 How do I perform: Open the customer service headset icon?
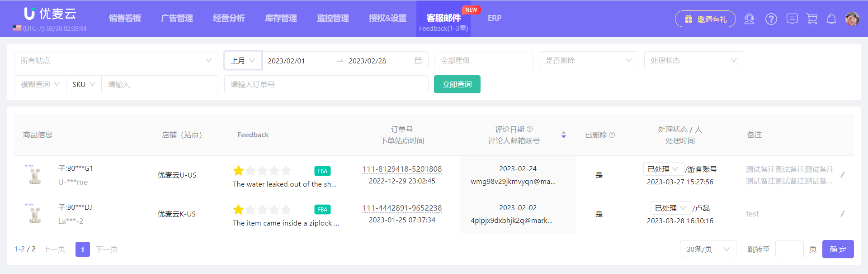[749, 19]
